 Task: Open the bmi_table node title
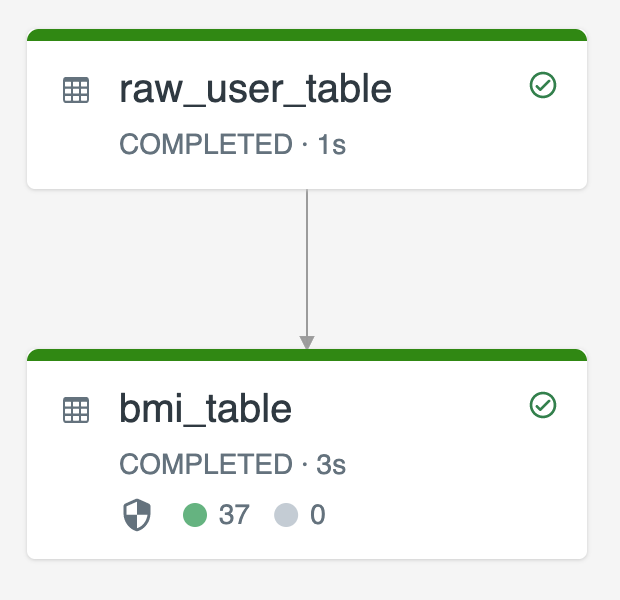(x=206, y=409)
